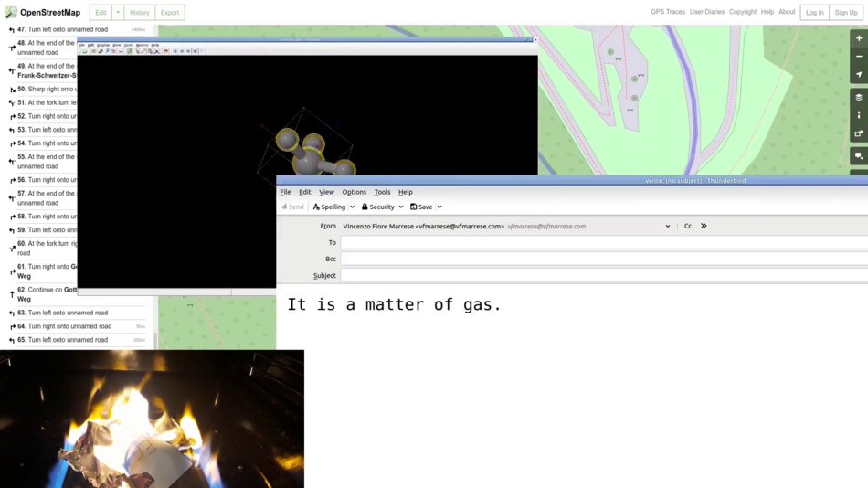Click turn-right icon of step 56

(12, 181)
